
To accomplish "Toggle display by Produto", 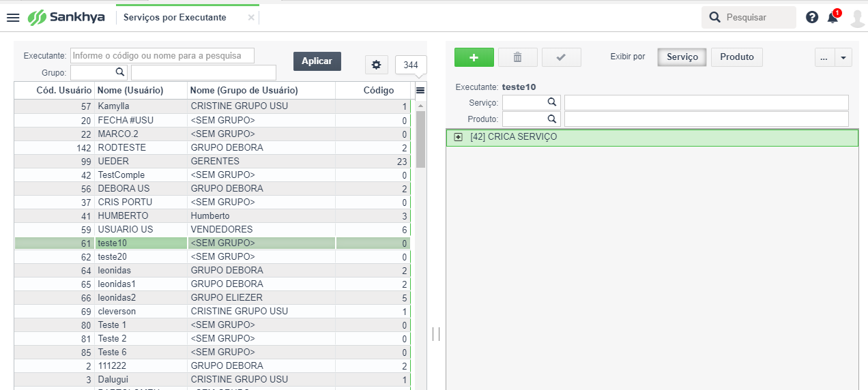I will coord(737,57).
